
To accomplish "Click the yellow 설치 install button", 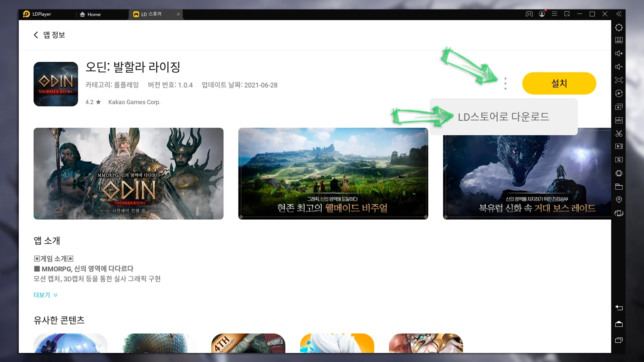I will click(559, 83).
